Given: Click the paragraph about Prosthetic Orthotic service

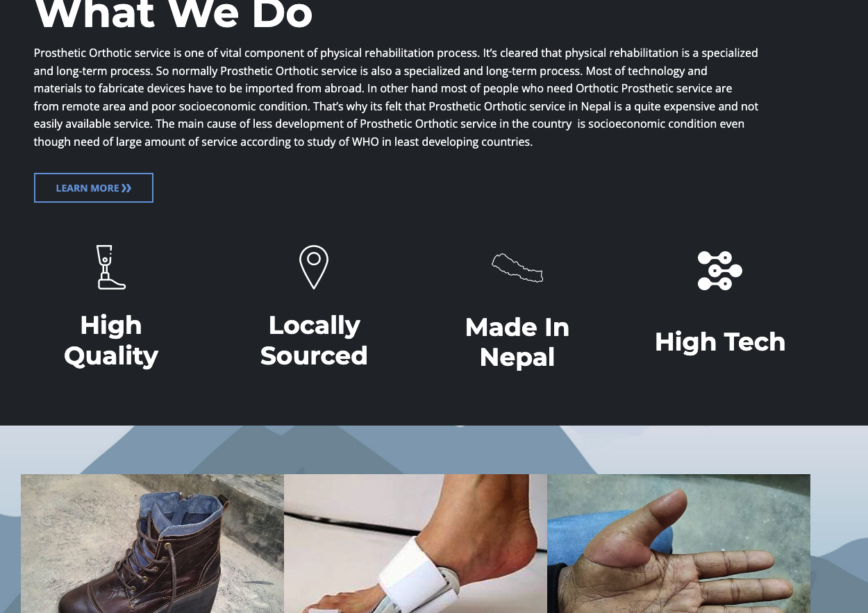Looking at the screenshot, I should [396, 97].
